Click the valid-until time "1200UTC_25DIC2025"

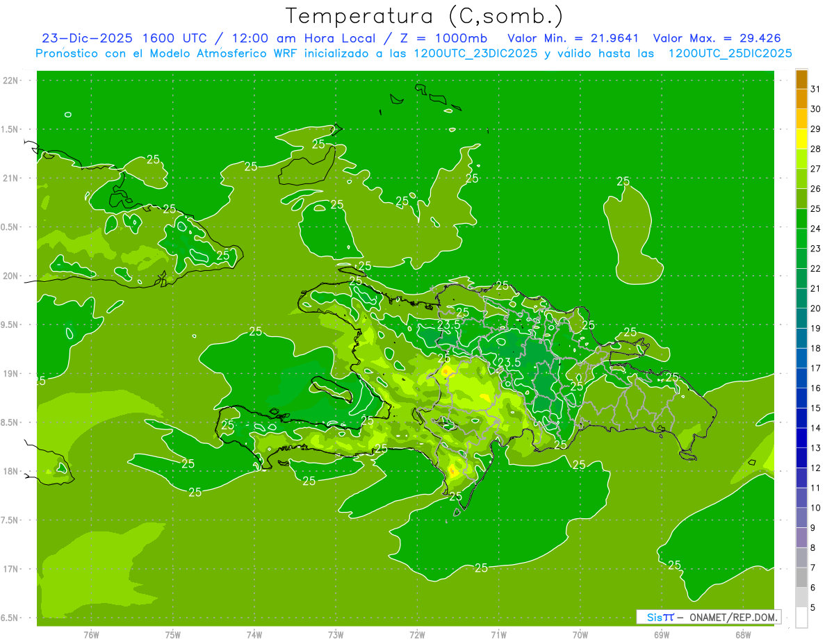point(730,53)
